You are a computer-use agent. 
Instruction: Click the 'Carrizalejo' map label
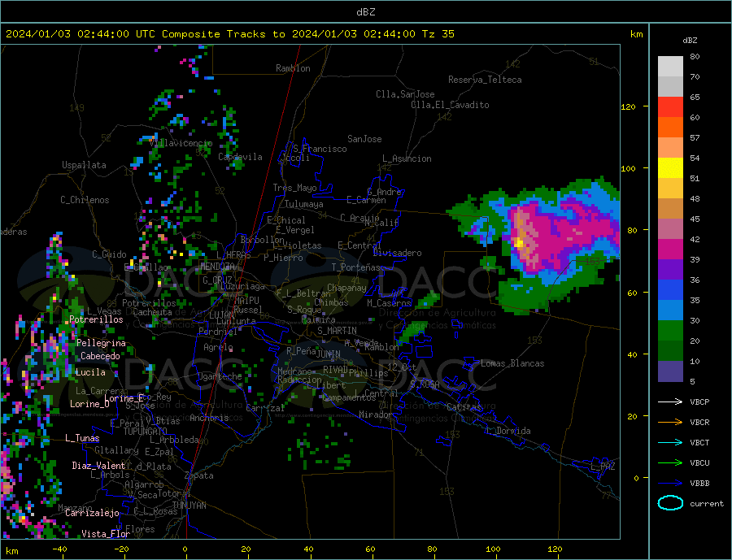coord(92,513)
